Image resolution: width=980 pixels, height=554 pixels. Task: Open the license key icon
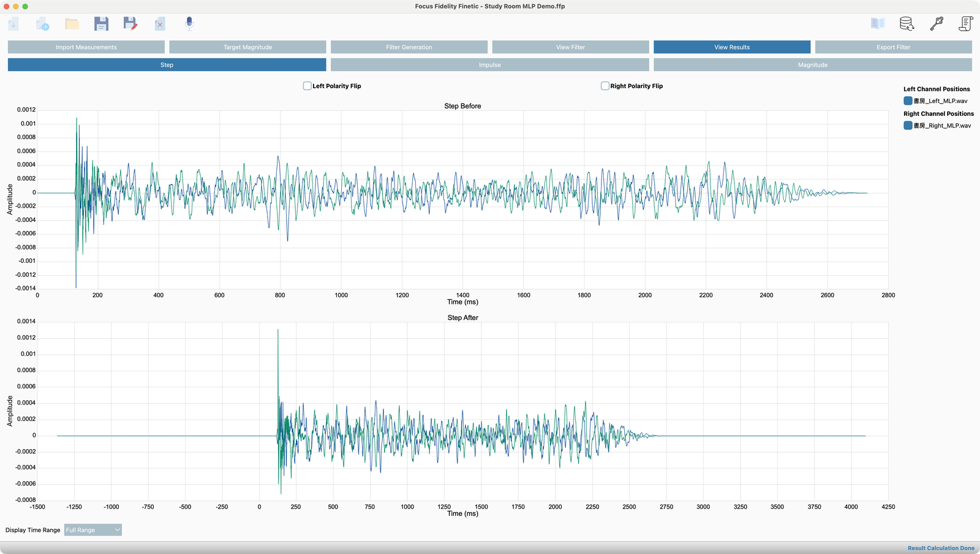(937, 24)
